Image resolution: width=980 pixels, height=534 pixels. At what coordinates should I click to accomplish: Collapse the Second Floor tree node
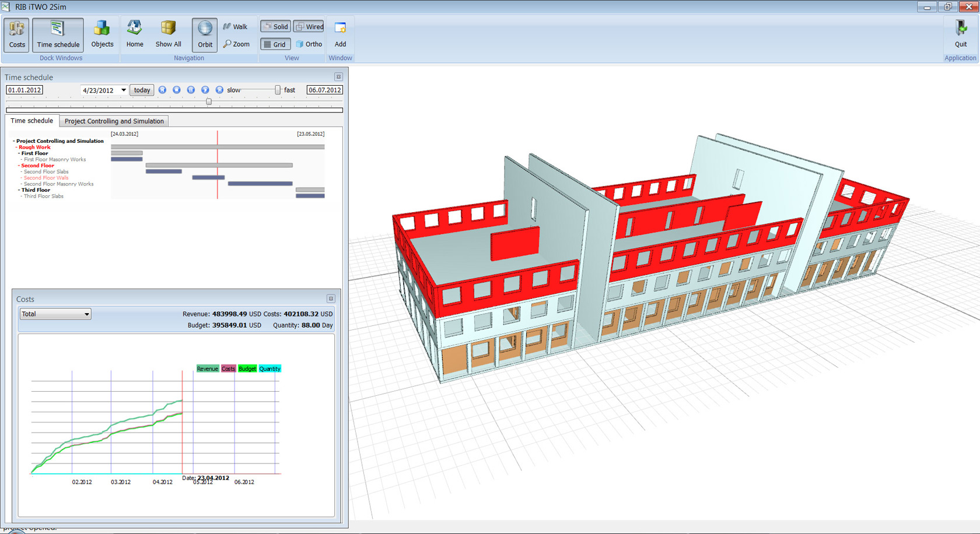(18, 166)
